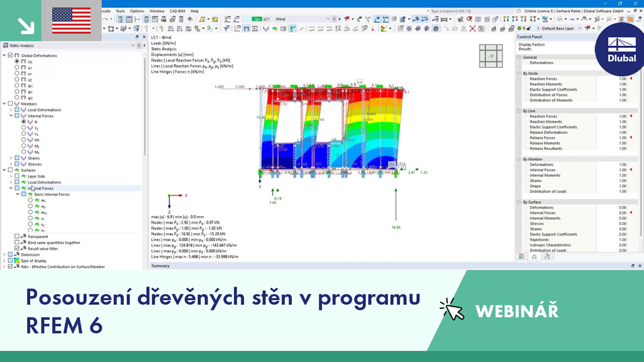Collapse the Internal Forces node under Members
The height and width of the screenshot is (362, 644).
[11, 116]
